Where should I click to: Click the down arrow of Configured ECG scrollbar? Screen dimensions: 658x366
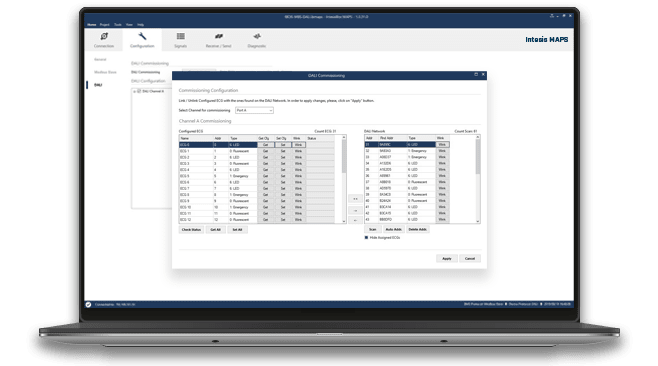pos(344,221)
